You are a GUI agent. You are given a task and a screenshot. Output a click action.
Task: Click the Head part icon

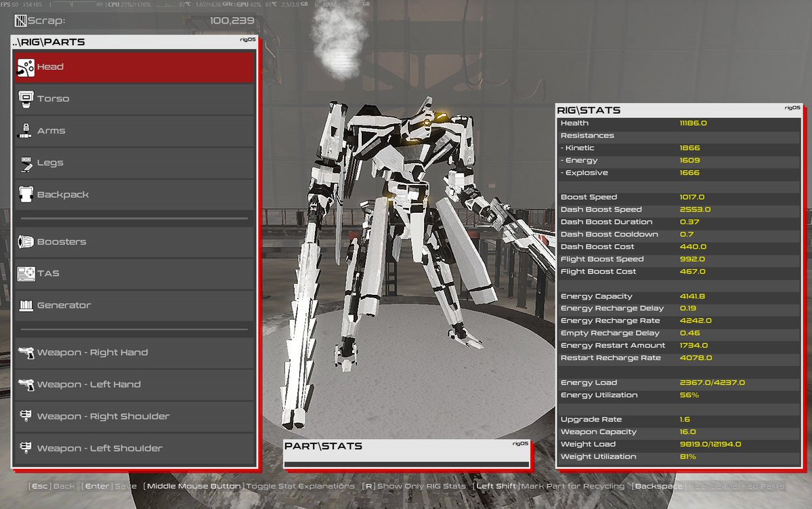pos(25,67)
